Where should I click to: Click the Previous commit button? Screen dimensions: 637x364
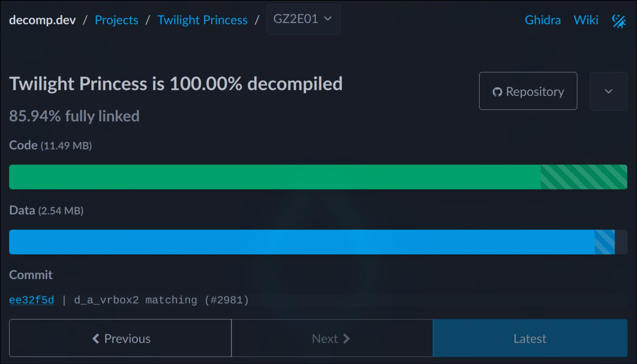[x=120, y=338]
